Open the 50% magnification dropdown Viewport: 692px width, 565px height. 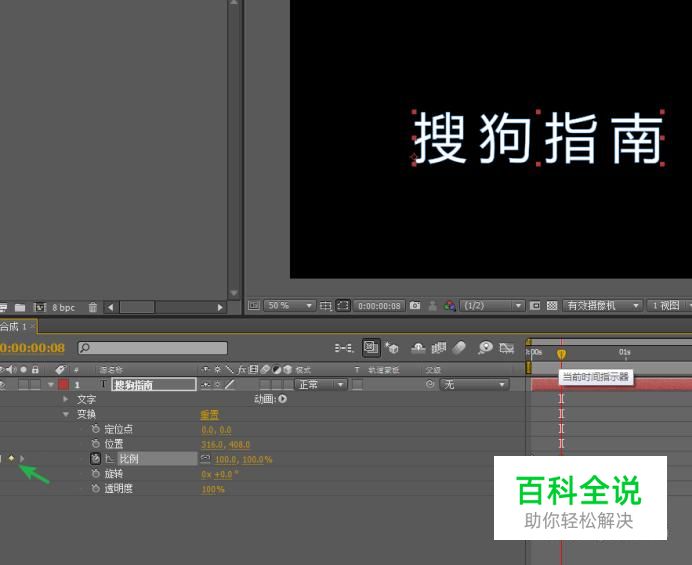pos(290,305)
